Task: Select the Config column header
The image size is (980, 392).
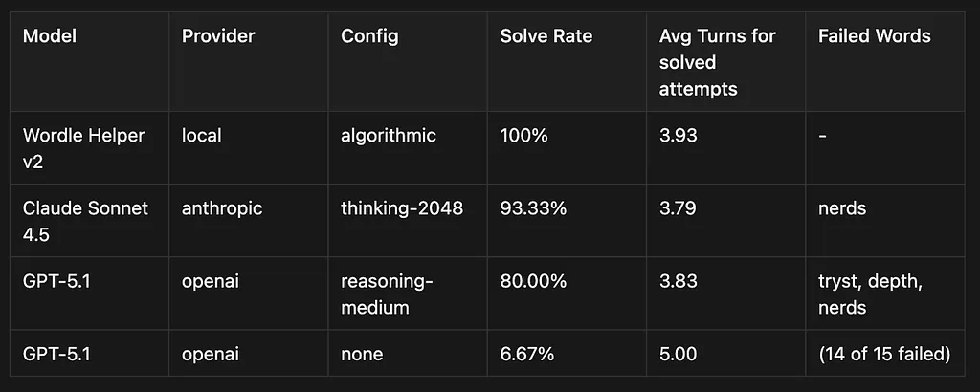Action: pos(370,36)
